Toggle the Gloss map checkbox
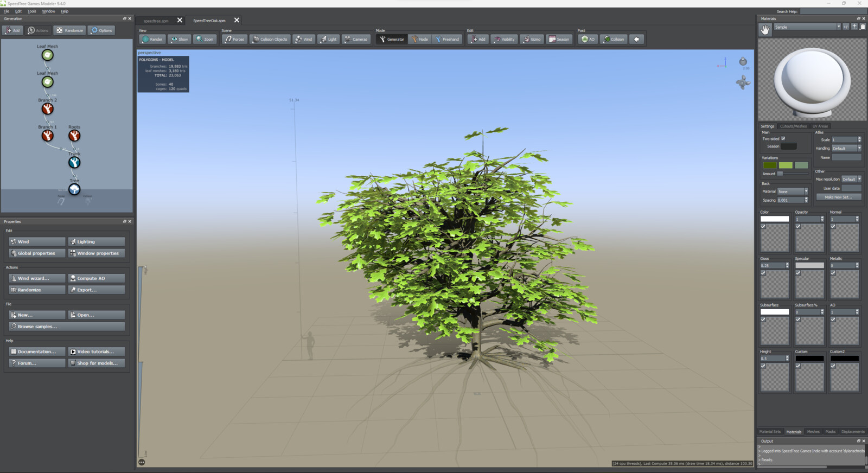 (763, 273)
